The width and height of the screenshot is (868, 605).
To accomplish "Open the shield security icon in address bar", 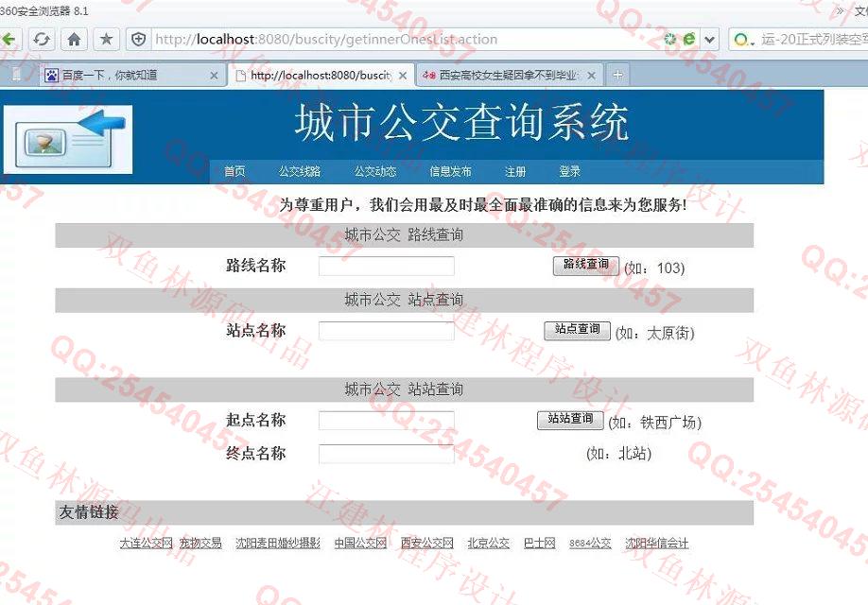I will tap(138, 40).
